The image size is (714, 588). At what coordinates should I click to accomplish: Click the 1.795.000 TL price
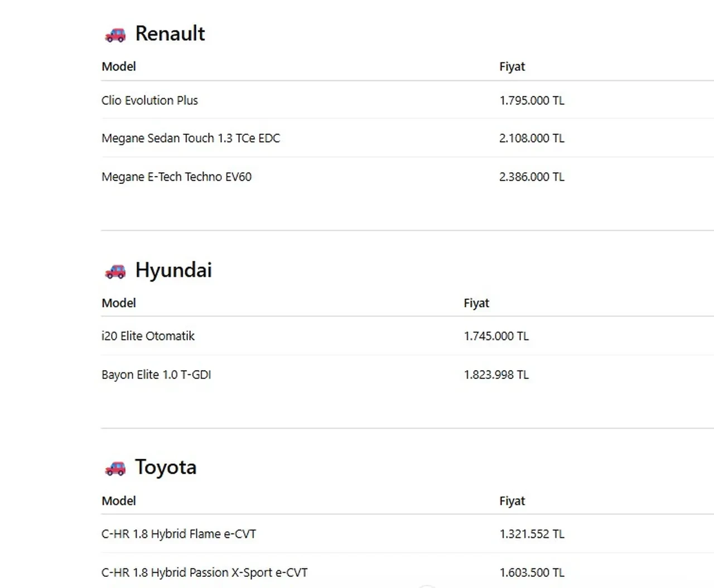pos(532,100)
